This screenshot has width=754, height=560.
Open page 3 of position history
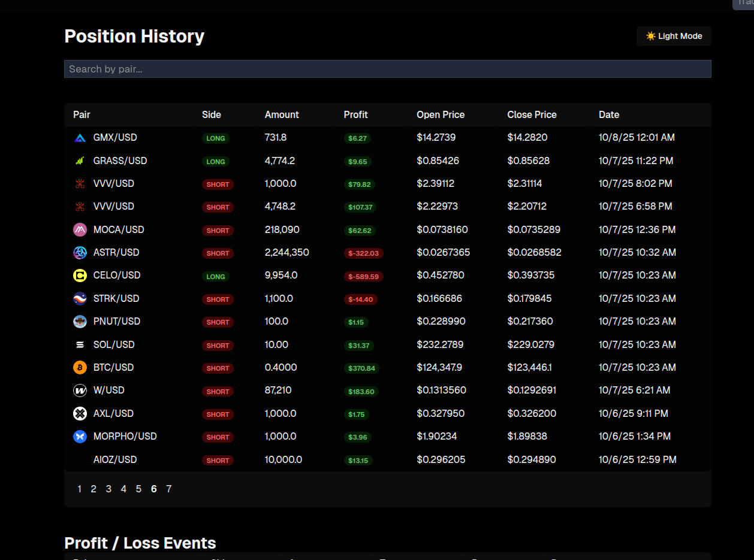[108, 489]
